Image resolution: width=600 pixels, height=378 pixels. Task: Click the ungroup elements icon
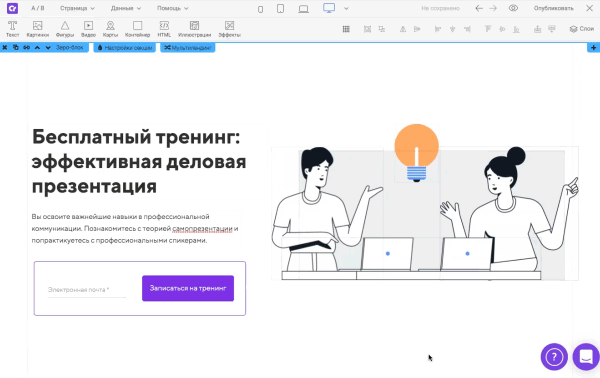(382, 29)
